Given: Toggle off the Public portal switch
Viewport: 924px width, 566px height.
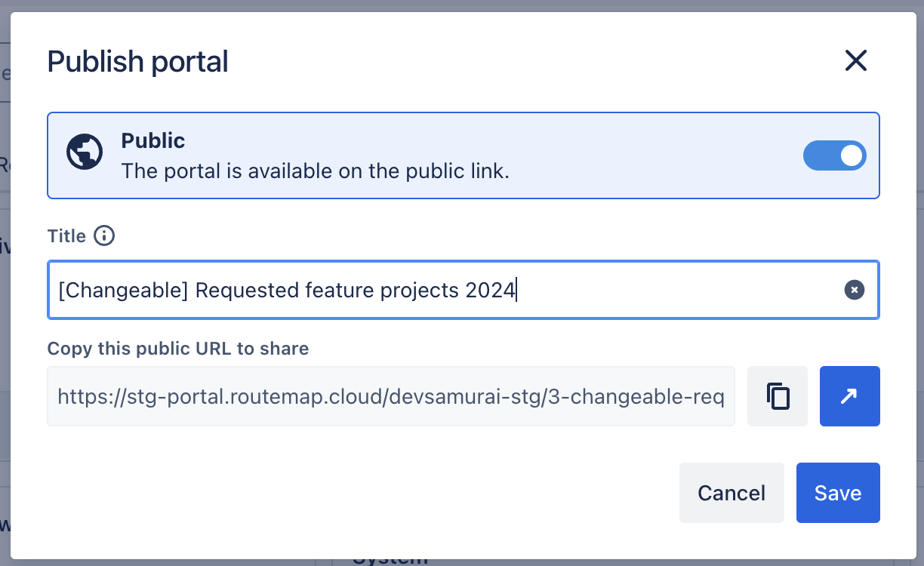Looking at the screenshot, I should click(x=834, y=155).
